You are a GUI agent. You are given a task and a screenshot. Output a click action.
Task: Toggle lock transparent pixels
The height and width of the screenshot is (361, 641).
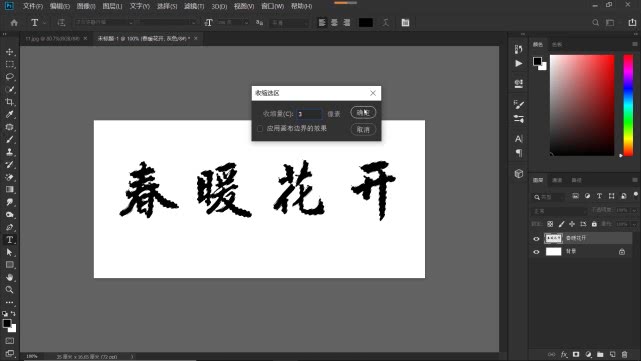tap(550, 224)
